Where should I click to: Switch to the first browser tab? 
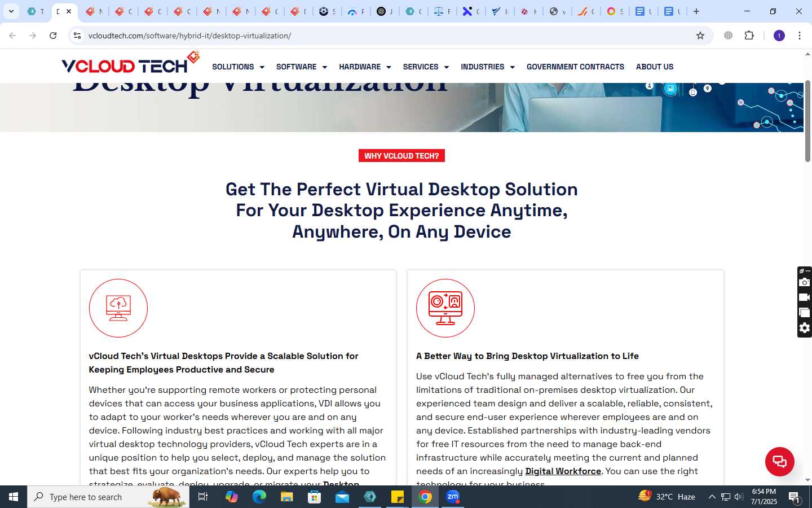pyautogui.click(x=36, y=11)
